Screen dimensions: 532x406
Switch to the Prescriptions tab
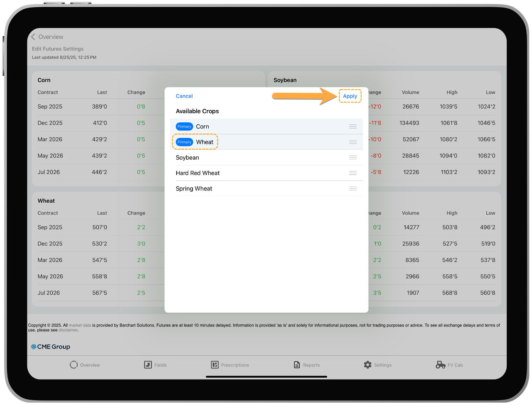(230, 365)
